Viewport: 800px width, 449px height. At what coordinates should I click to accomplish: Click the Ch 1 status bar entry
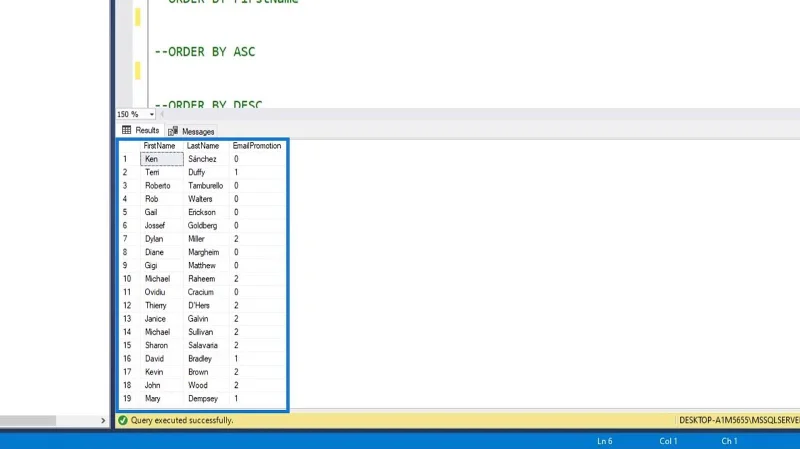click(x=729, y=441)
